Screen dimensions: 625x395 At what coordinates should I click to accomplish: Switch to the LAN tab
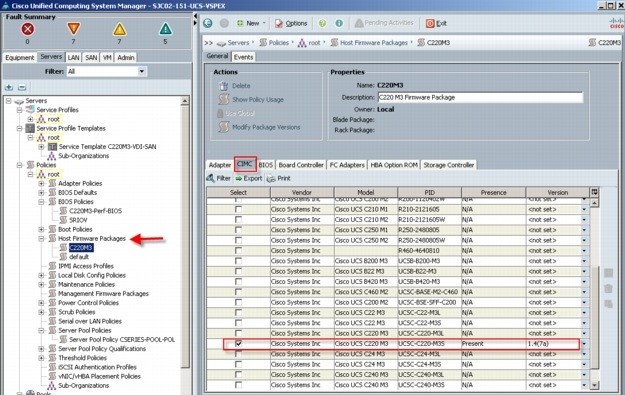(73, 57)
